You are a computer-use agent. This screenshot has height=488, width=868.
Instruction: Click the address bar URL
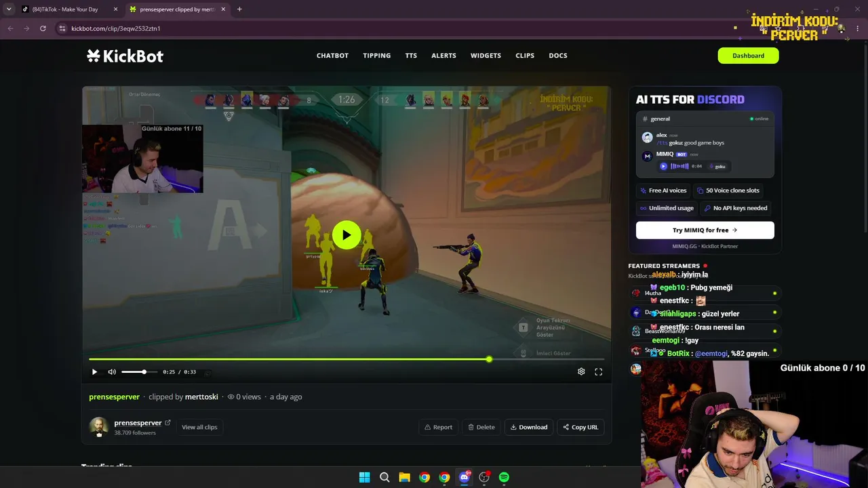[x=116, y=28]
